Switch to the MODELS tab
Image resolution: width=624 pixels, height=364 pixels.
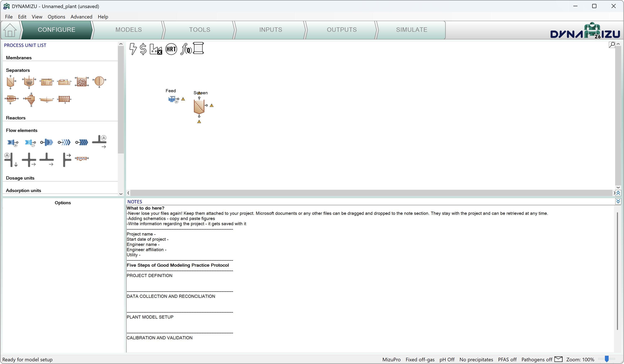(129, 30)
